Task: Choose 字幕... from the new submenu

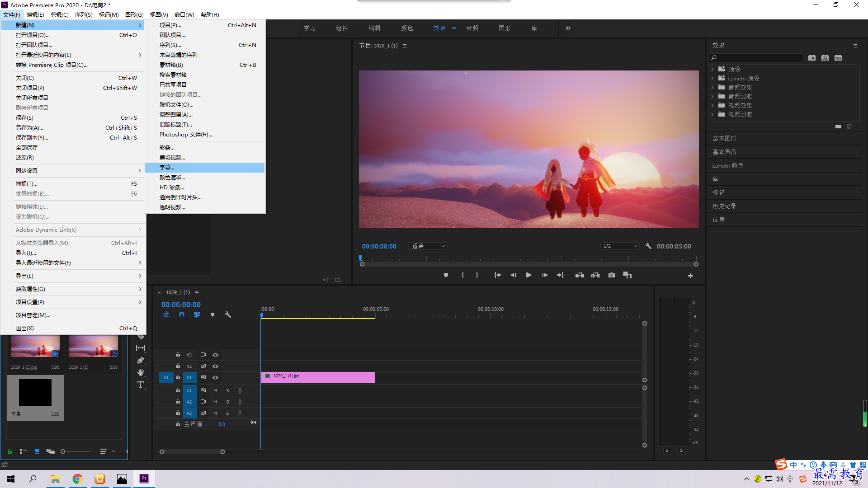Action: pyautogui.click(x=205, y=168)
